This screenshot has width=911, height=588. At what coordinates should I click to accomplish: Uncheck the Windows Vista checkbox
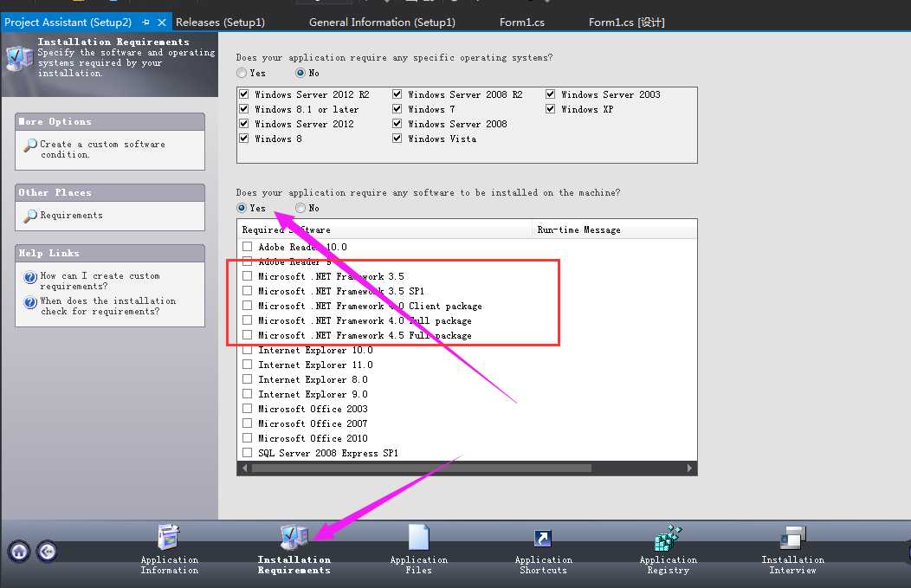(397, 139)
